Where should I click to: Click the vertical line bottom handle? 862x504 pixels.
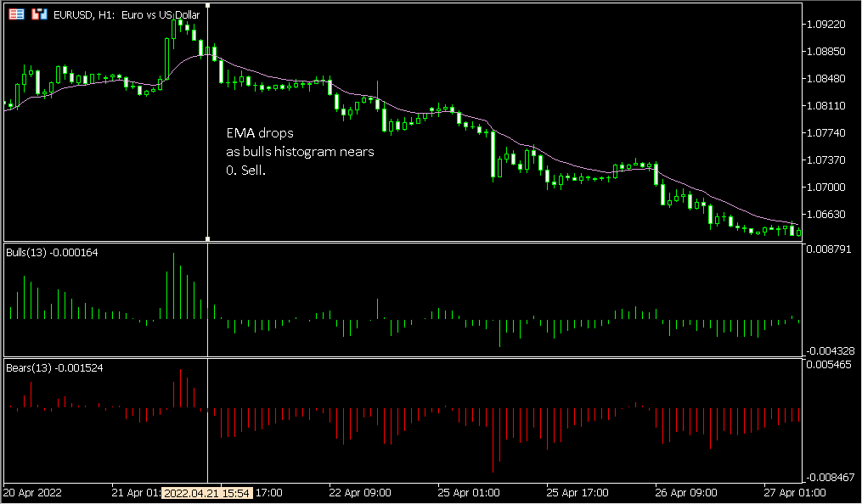tap(208, 238)
